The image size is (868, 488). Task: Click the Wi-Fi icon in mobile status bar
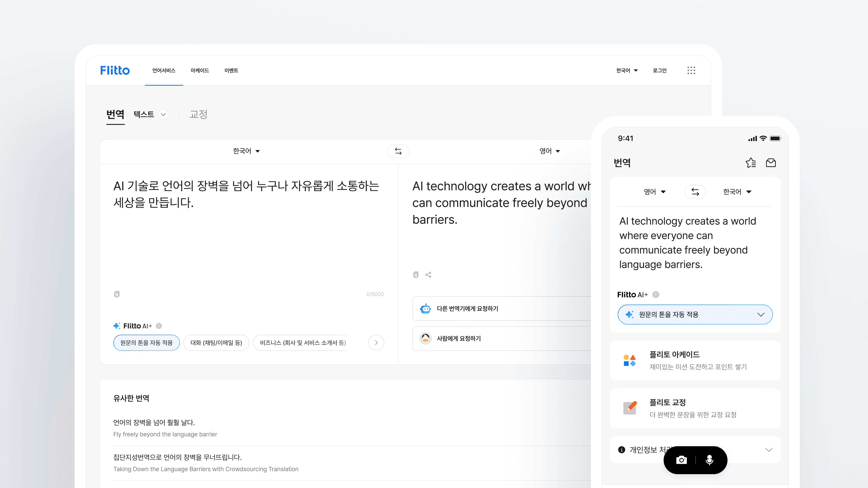(x=763, y=138)
